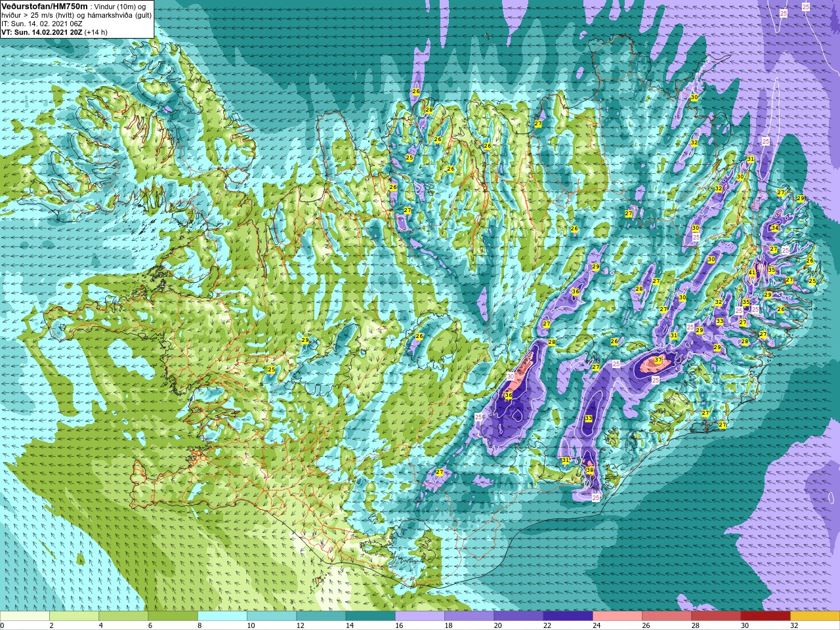Click the light pink 24–26 m/s legend swatch

tap(618, 616)
